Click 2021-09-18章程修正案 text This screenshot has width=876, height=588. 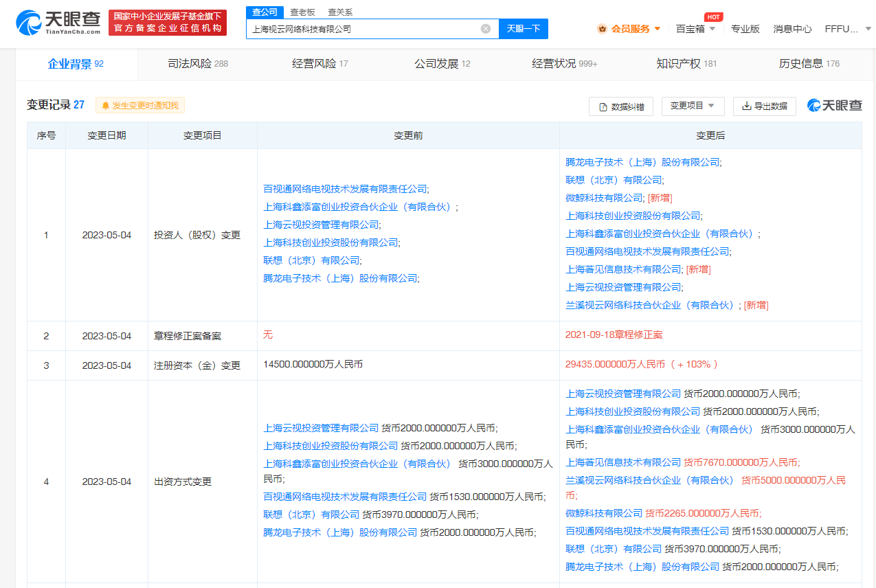point(614,335)
